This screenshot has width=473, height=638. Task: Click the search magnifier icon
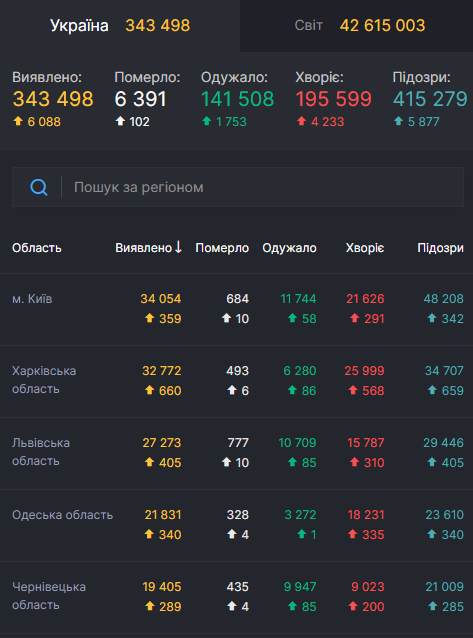click(x=39, y=188)
